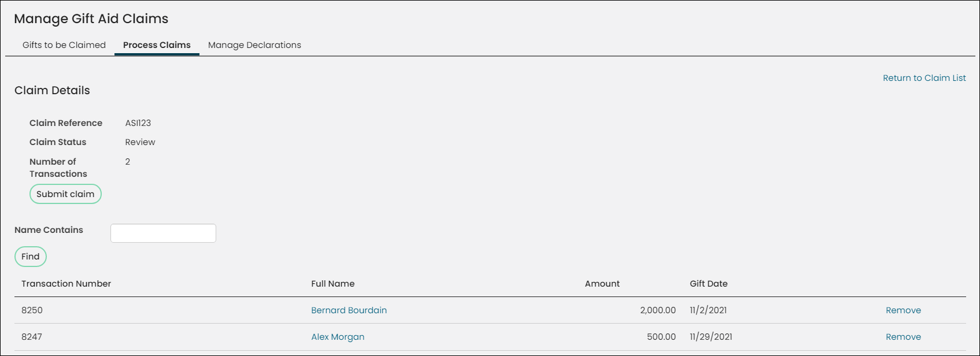Click the Transaction Number column header
Image resolution: width=980 pixels, height=356 pixels.
[66, 284]
